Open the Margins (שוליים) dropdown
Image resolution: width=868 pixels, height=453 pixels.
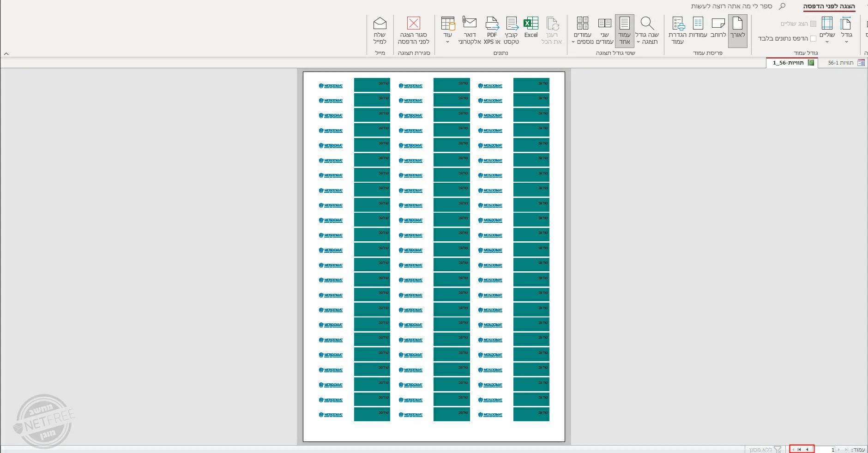pos(826,30)
